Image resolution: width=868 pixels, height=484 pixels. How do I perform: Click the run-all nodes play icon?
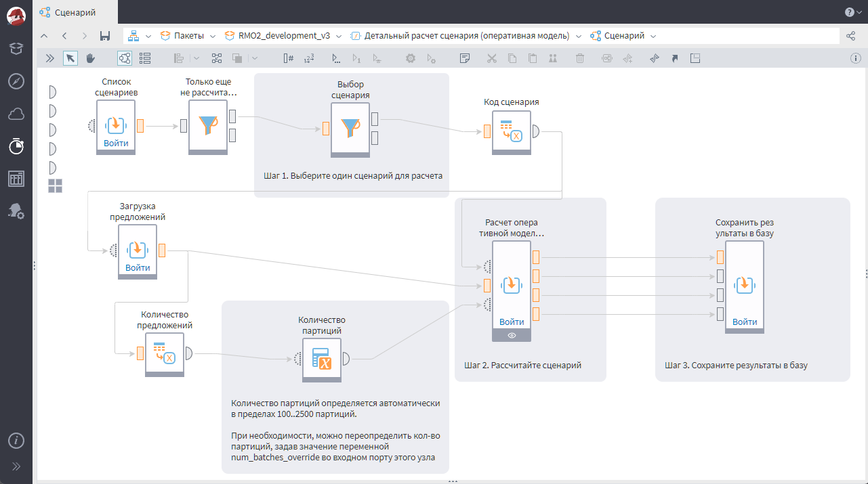click(x=337, y=58)
